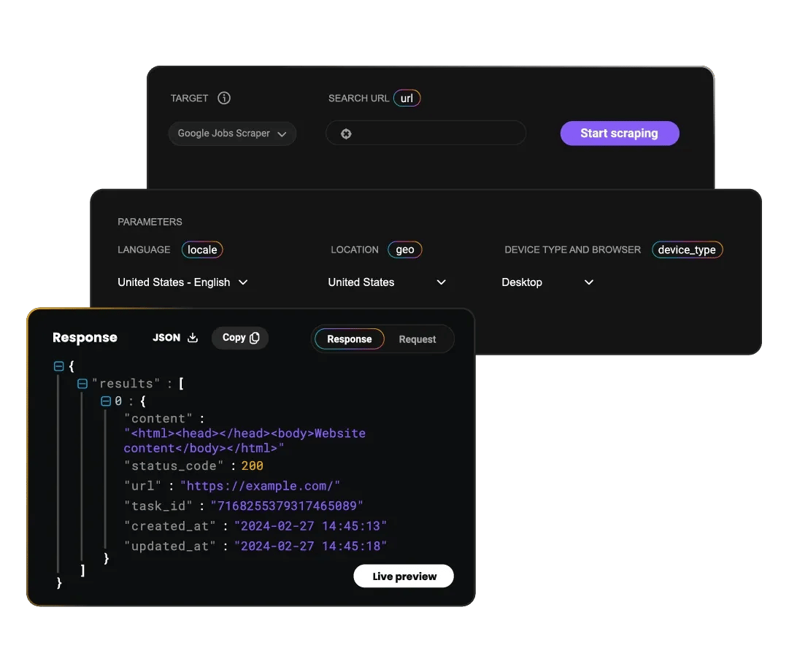Click the Response panel title

[85, 338]
